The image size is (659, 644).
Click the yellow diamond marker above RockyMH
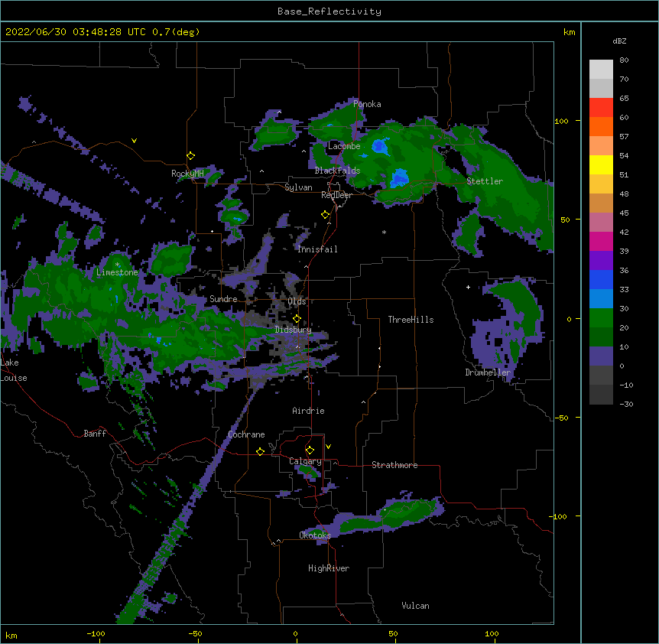(x=191, y=156)
